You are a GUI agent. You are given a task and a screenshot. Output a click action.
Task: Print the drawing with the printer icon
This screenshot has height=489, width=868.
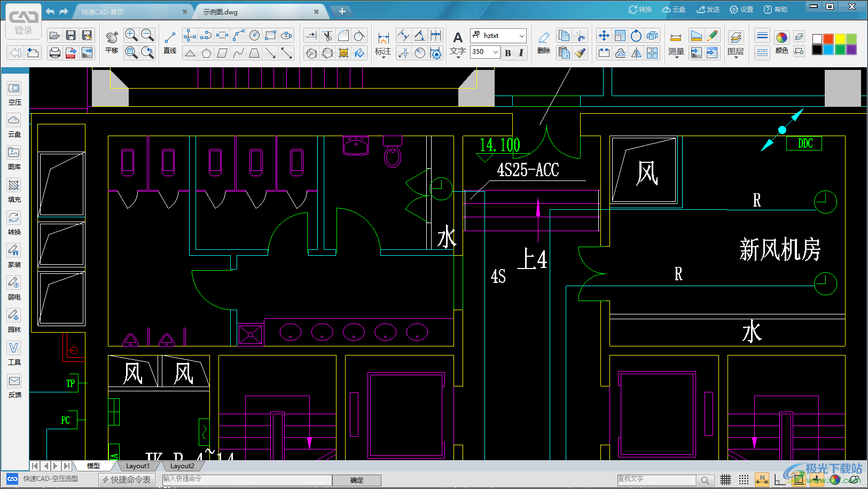click(x=54, y=52)
